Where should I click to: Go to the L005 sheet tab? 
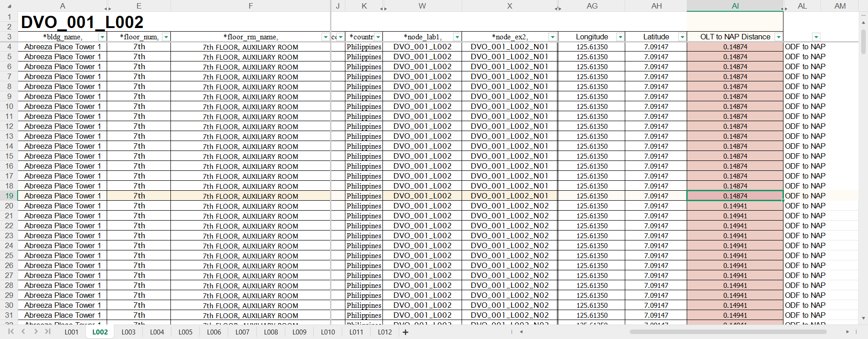pos(185,332)
